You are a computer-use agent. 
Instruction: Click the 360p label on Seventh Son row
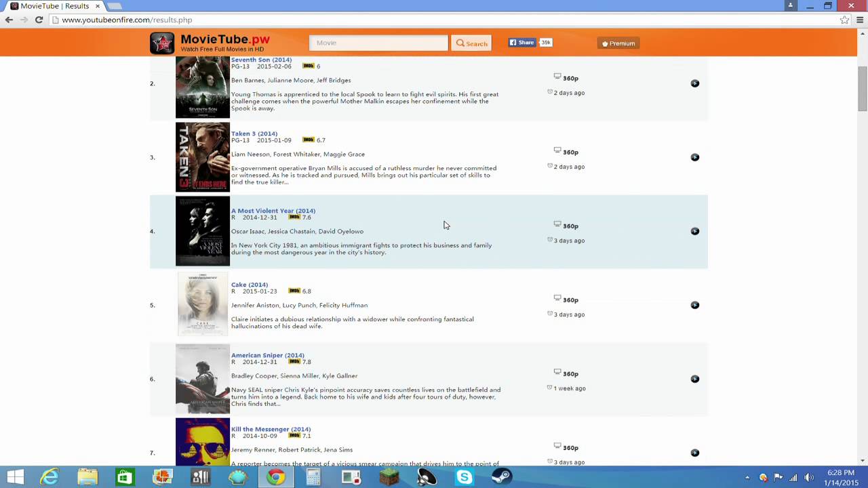(570, 78)
